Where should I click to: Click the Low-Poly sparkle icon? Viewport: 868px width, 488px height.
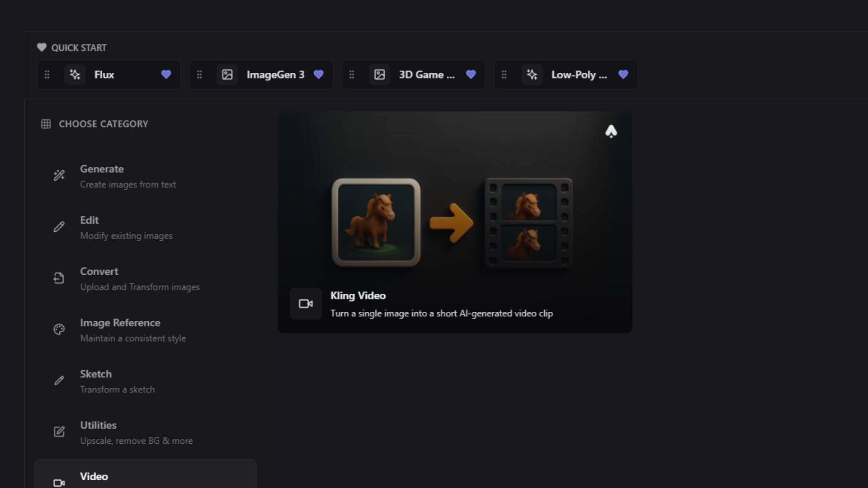[x=532, y=75]
